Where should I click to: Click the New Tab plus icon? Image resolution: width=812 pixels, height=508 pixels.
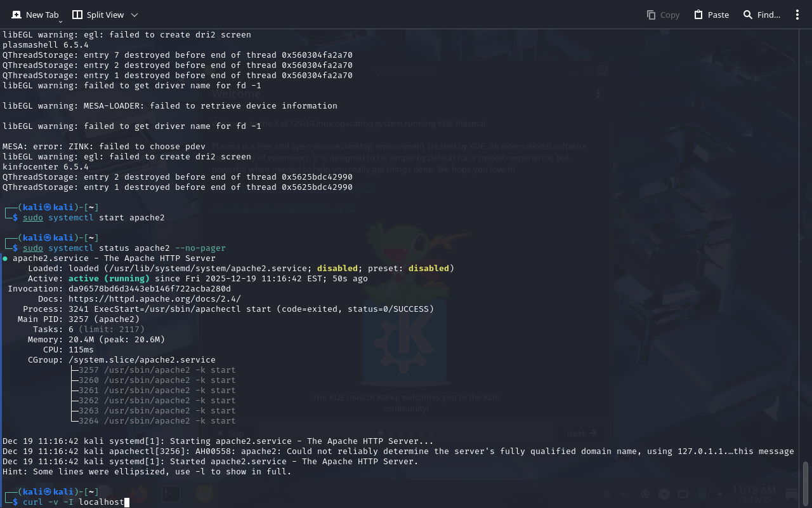click(16, 15)
